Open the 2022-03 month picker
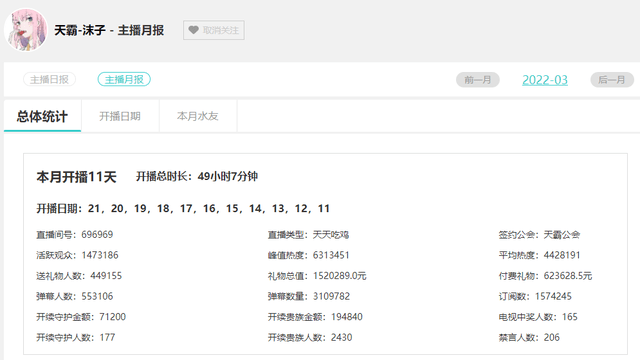The image size is (640, 360). tap(545, 80)
